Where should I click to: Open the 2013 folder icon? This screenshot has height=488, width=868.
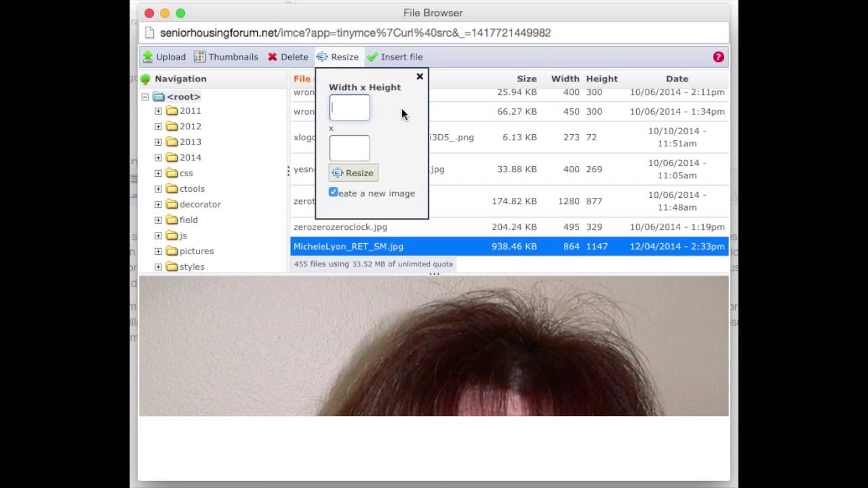[172, 142]
